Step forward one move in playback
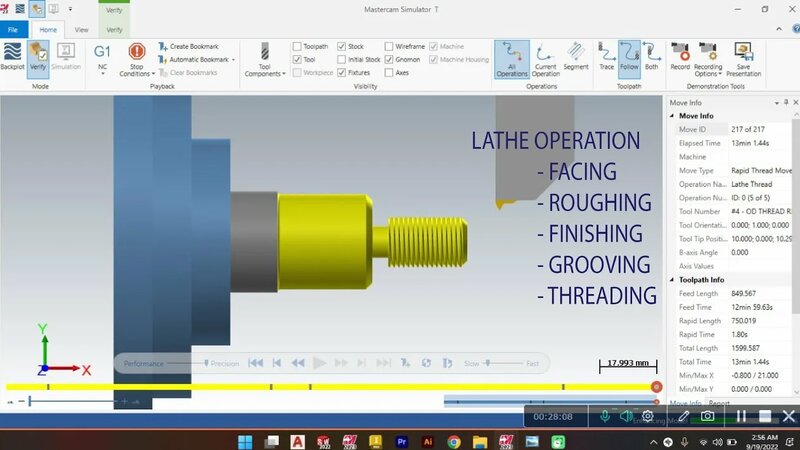 [x=362, y=363]
